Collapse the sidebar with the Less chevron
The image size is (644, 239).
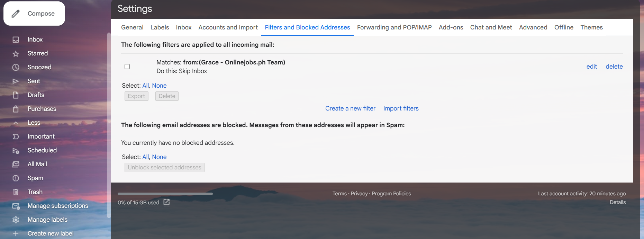tap(16, 123)
